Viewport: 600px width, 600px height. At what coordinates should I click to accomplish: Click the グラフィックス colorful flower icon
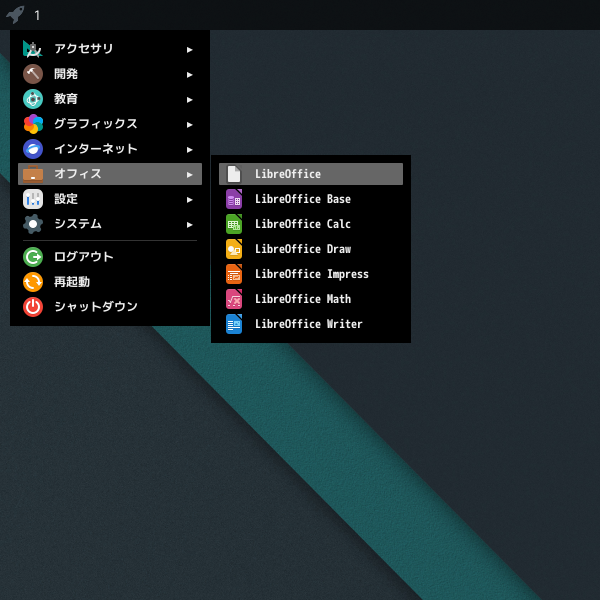[33, 124]
